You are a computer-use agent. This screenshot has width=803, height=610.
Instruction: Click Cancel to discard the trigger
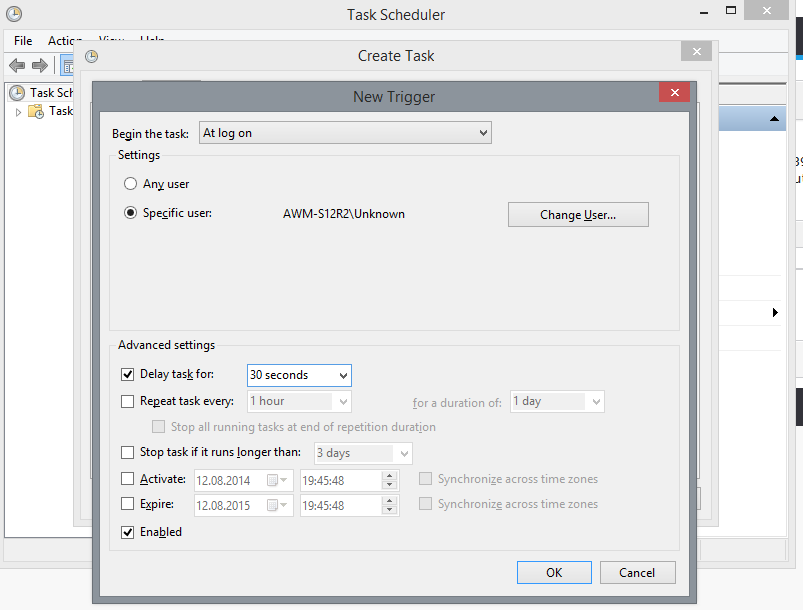(637, 573)
